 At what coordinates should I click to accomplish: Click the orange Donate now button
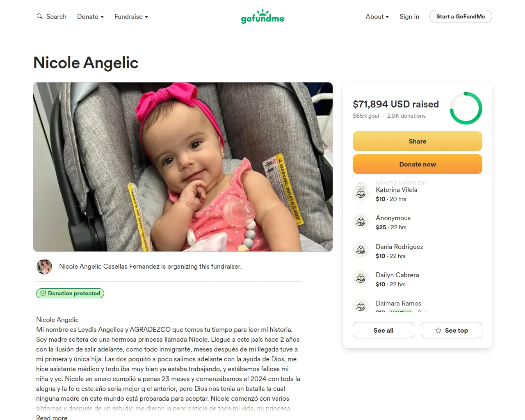coord(418,164)
